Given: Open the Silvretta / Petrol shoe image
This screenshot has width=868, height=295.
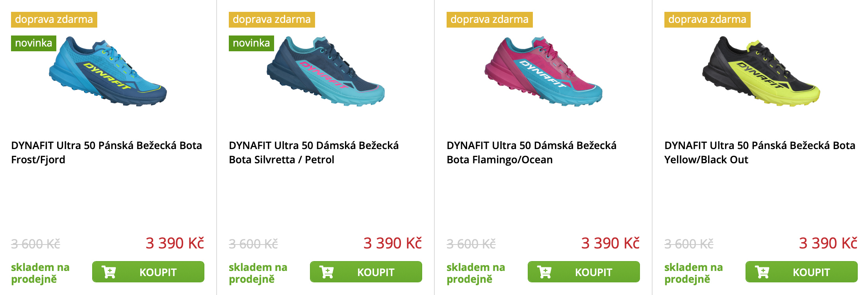Looking at the screenshot, I should coord(326,71).
